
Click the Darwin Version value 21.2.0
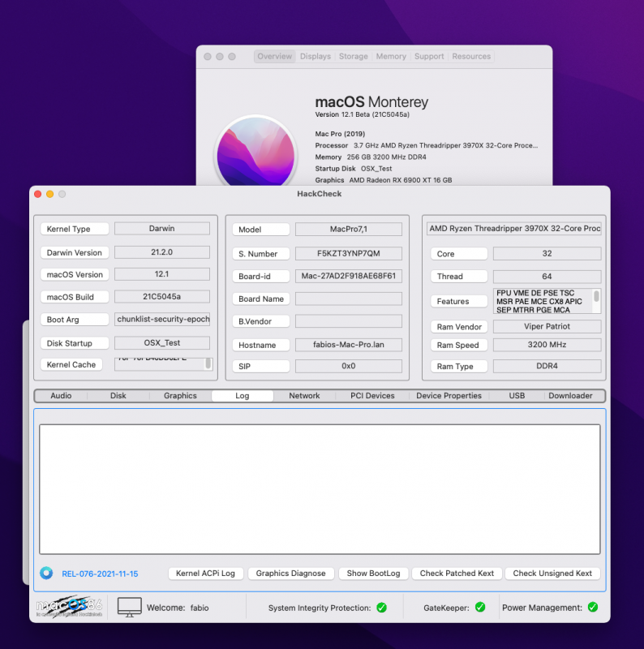pyautogui.click(x=162, y=252)
